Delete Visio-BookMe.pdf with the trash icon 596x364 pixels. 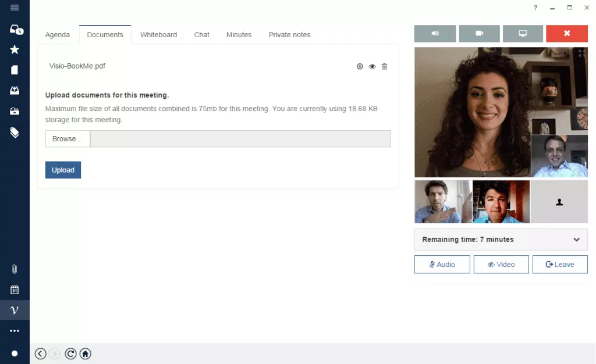[384, 66]
